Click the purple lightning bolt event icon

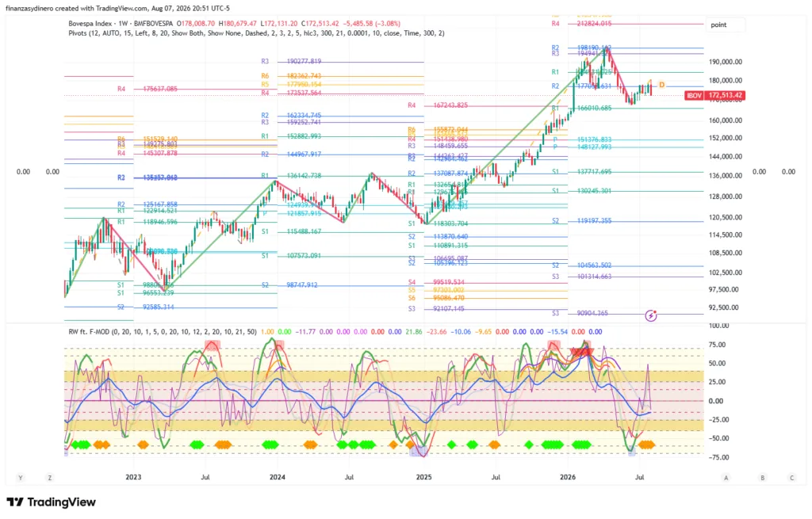pos(651,315)
